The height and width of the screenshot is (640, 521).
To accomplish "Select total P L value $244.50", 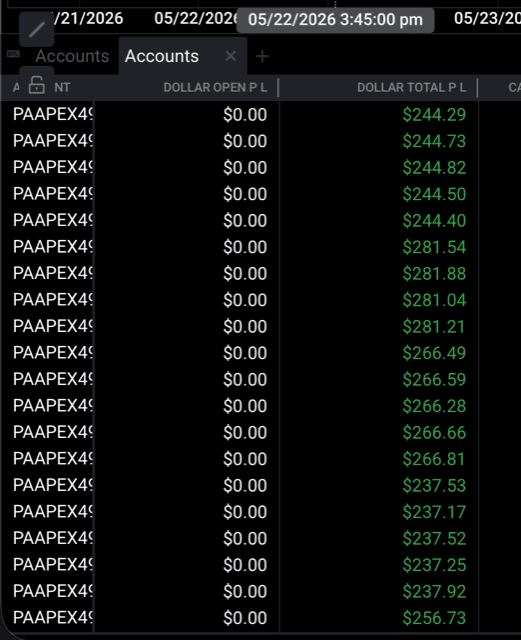I will coord(434,194).
